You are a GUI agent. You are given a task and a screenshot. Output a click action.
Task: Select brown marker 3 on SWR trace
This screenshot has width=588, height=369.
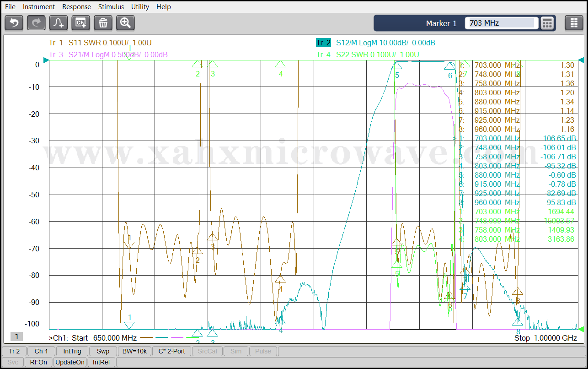click(212, 237)
